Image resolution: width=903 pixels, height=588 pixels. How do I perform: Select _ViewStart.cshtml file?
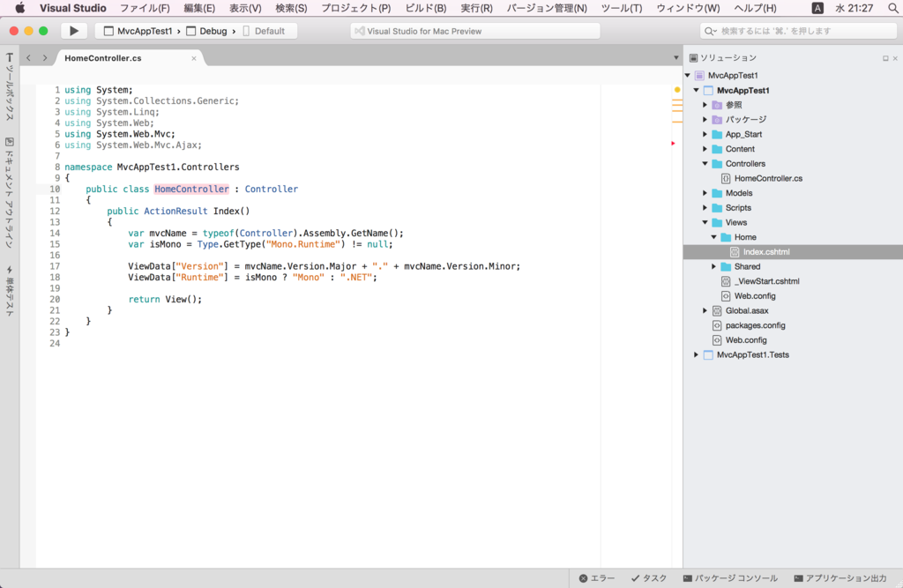(x=766, y=281)
